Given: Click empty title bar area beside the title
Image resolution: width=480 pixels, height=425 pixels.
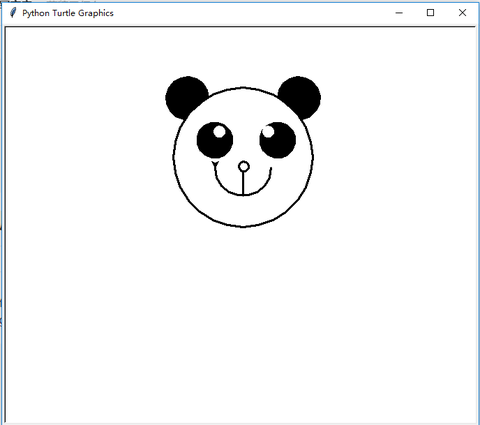Looking at the screenshot, I should point(253,13).
